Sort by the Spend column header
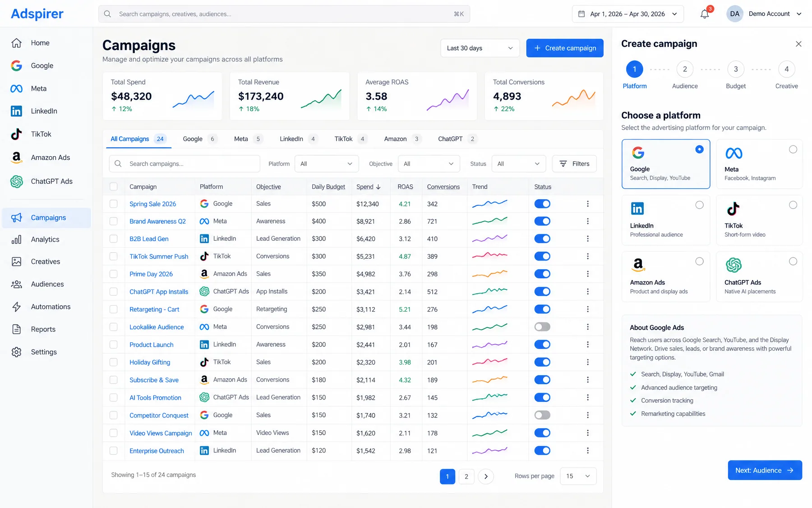 pos(368,187)
